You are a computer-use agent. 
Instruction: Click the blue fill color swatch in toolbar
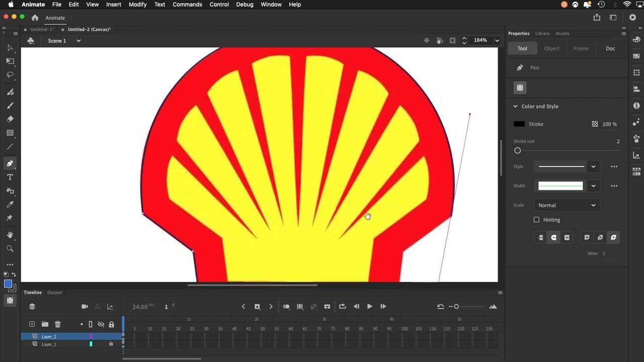coord(8,284)
